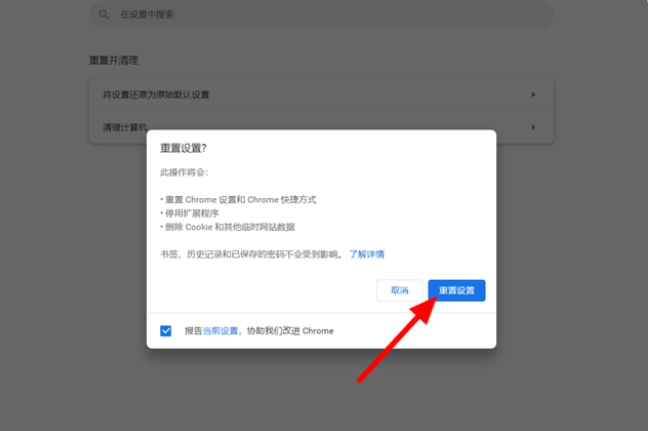Confirm with the blue 重置设置 button

pos(457,290)
